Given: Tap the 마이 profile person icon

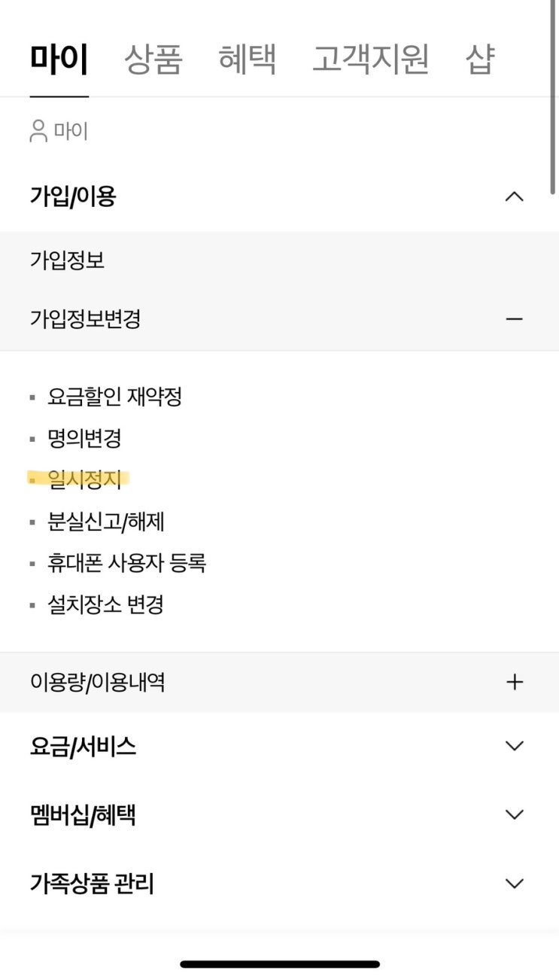Looking at the screenshot, I should tap(38, 132).
